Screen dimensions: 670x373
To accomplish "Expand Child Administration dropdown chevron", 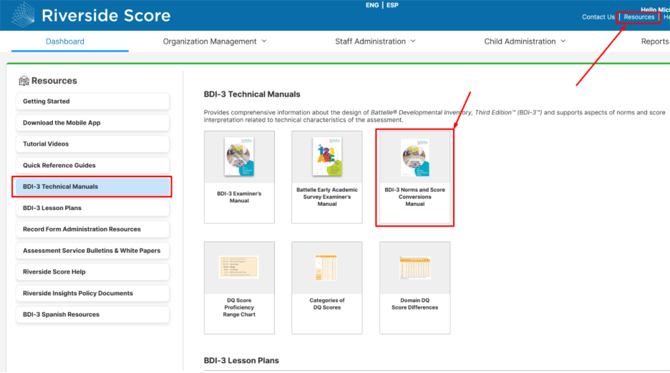I will (x=563, y=41).
